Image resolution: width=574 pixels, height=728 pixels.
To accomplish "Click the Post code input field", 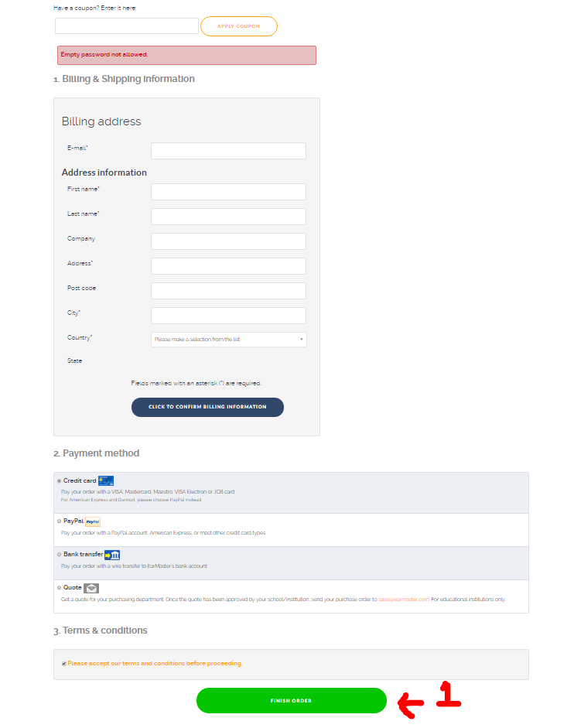I will (x=228, y=291).
